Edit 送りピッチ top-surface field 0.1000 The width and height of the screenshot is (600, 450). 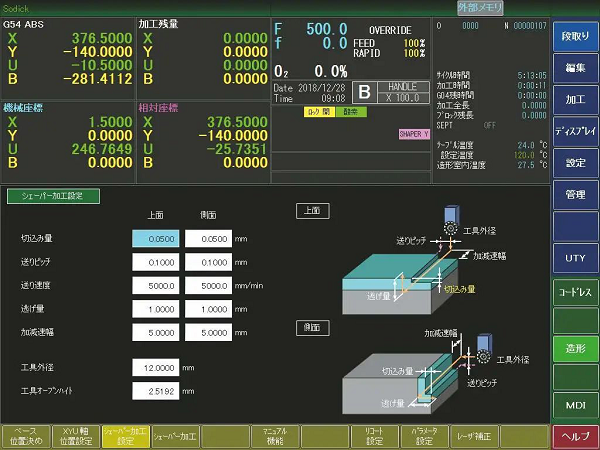155,262
